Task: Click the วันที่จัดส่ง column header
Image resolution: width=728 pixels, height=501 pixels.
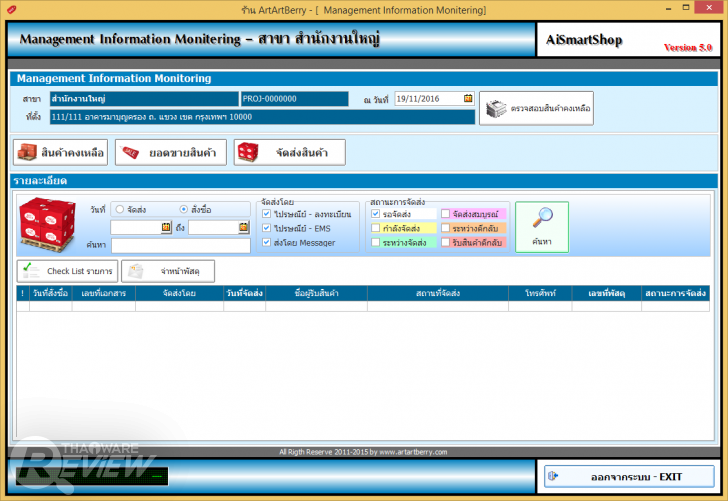Action: point(244,293)
